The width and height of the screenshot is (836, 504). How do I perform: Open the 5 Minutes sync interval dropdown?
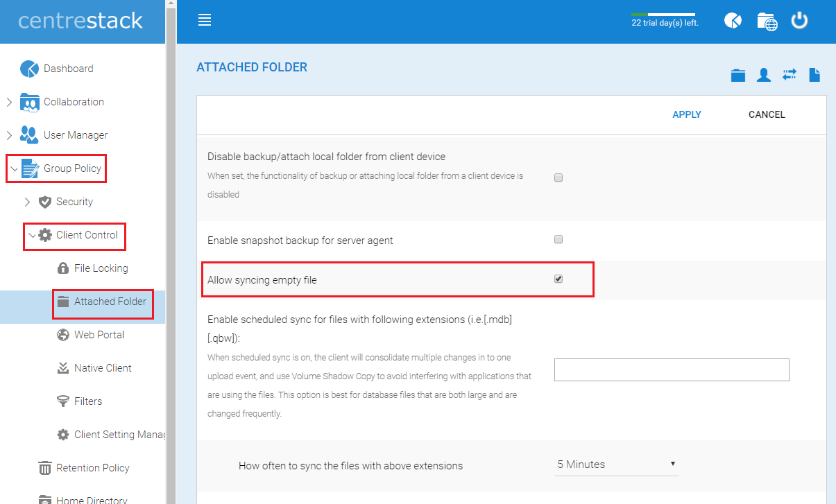coord(616,464)
